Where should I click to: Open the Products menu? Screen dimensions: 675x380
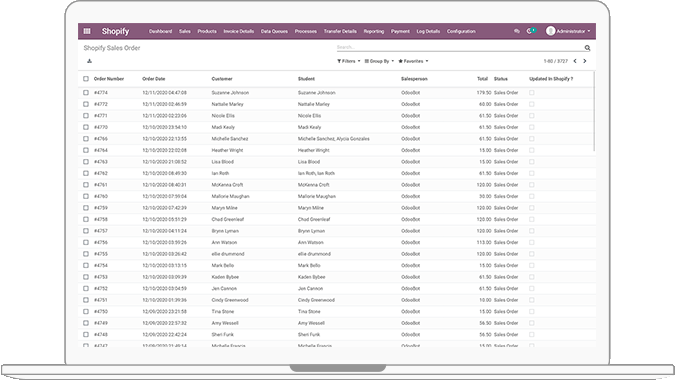click(x=207, y=31)
